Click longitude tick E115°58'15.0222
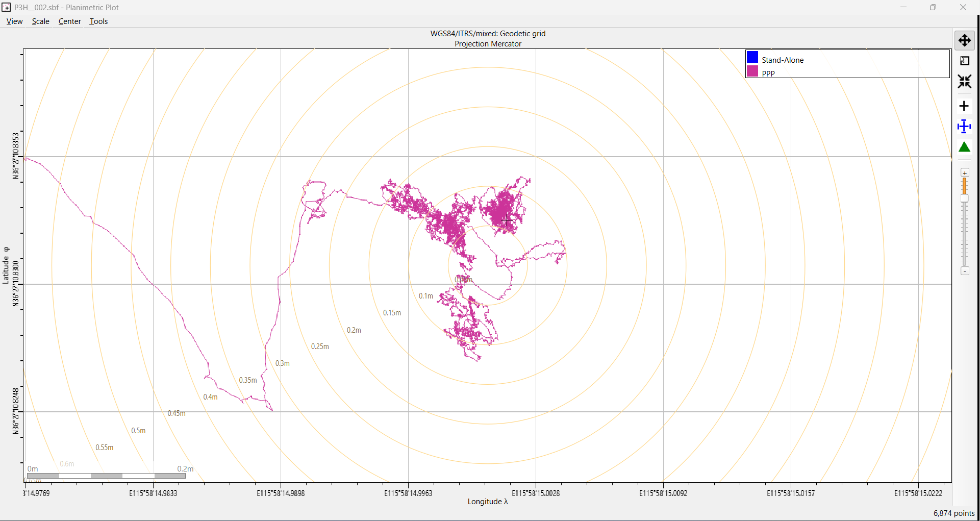 tap(918, 493)
